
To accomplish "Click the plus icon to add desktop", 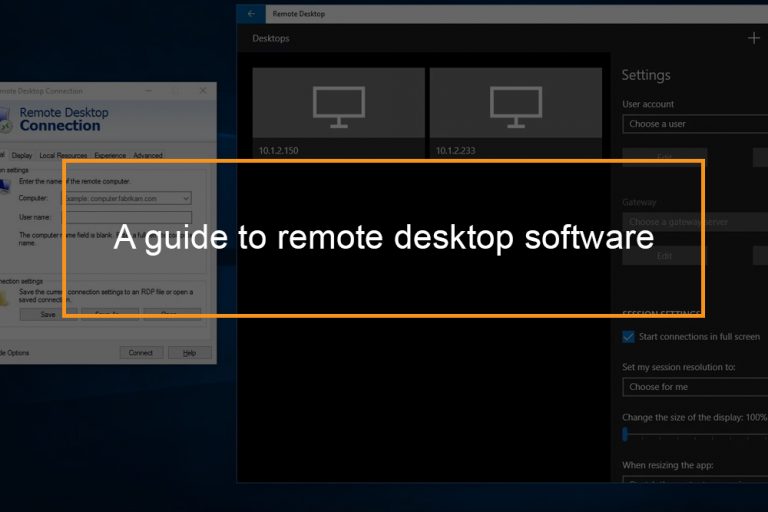I will [754, 38].
